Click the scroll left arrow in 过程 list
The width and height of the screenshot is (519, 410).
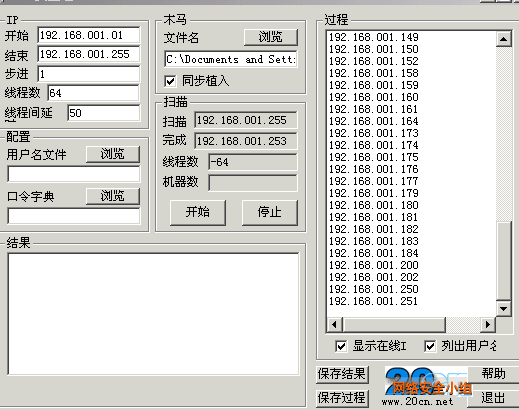click(335, 324)
